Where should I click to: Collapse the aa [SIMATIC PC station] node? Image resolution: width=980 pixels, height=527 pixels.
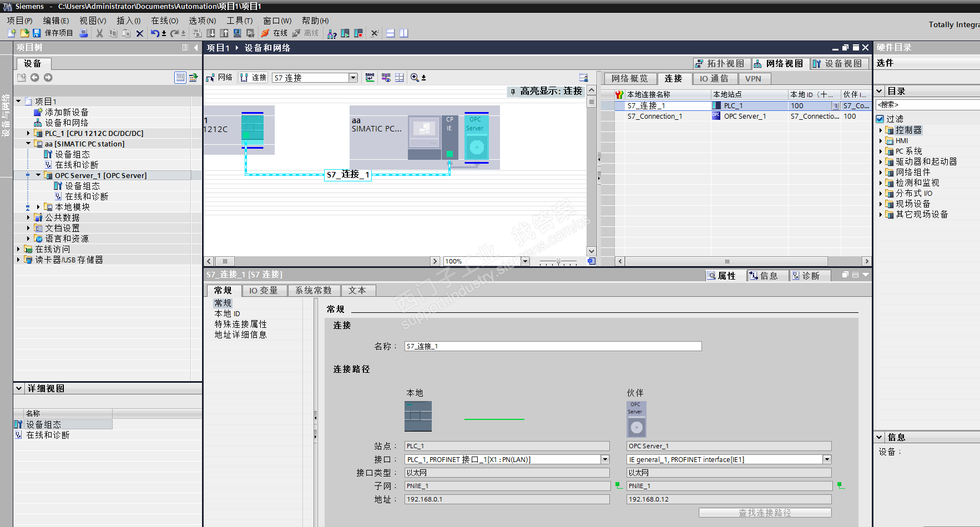pos(28,144)
